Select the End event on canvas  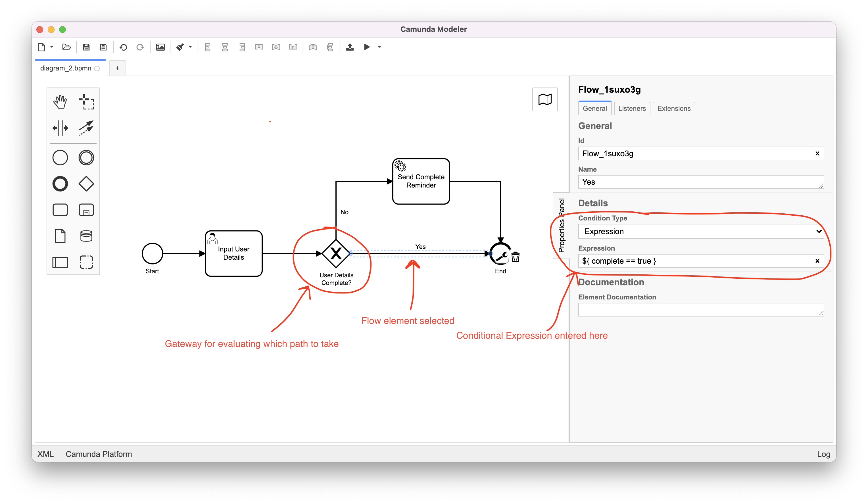(x=500, y=253)
